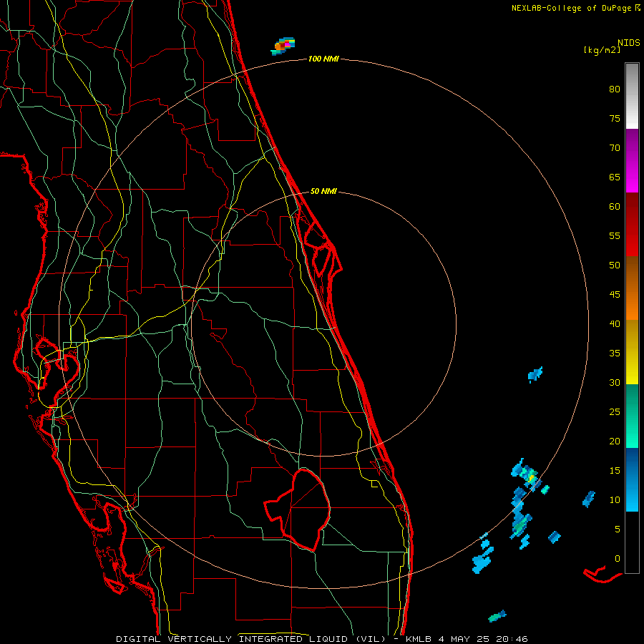
Task: Click the red island outline at the bottom right
Action: click(603, 575)
